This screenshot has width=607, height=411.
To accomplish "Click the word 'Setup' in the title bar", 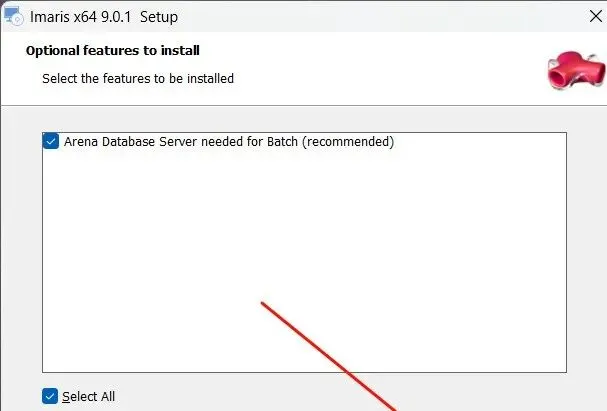I will tap(159, 17).
